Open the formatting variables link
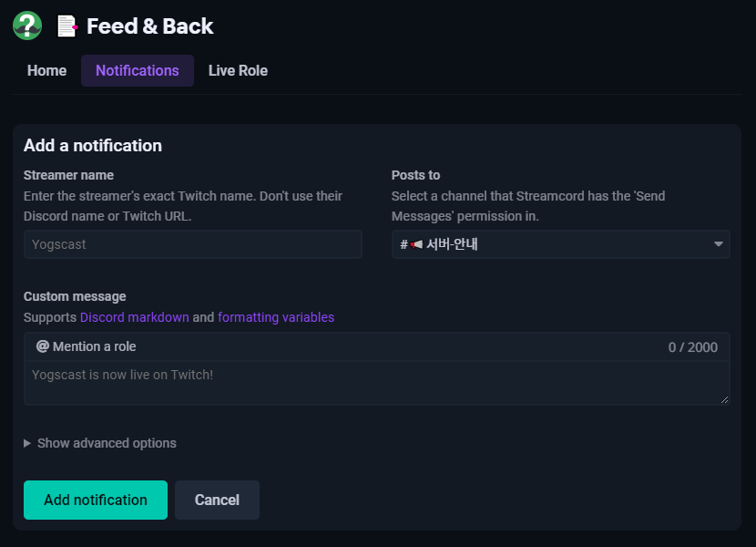The image size is (756, 547). click(276, 317)
